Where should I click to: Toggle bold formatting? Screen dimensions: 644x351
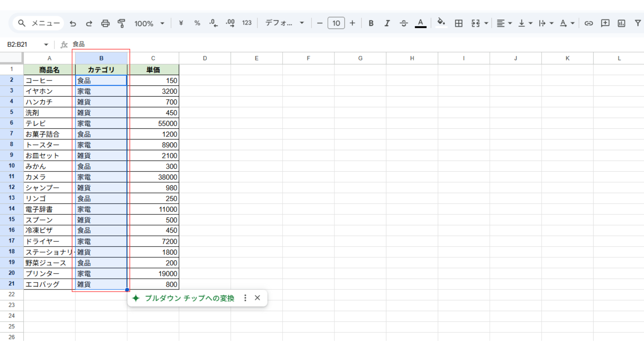[x=371, y=23]
